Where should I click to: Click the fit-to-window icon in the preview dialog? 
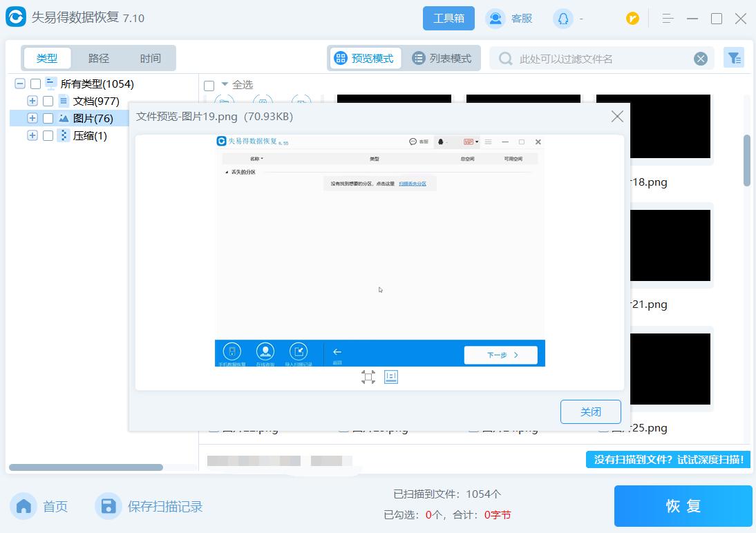click(x=368, y=377)
